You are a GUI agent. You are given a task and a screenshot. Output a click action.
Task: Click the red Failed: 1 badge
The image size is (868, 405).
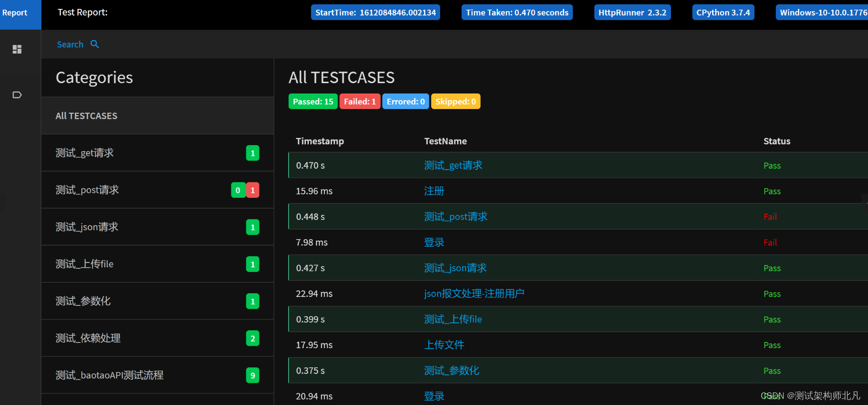coord(360,101)
